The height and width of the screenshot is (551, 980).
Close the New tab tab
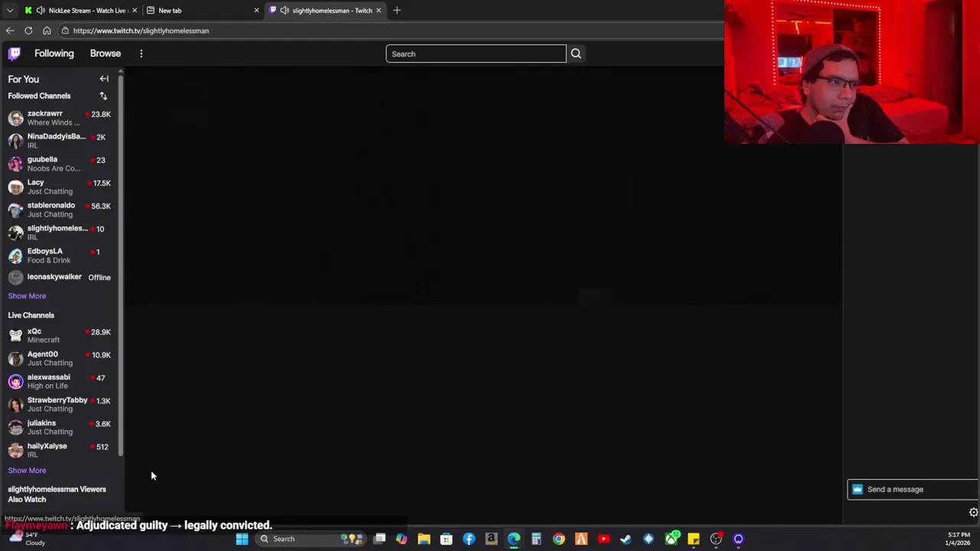click(256, 10)
